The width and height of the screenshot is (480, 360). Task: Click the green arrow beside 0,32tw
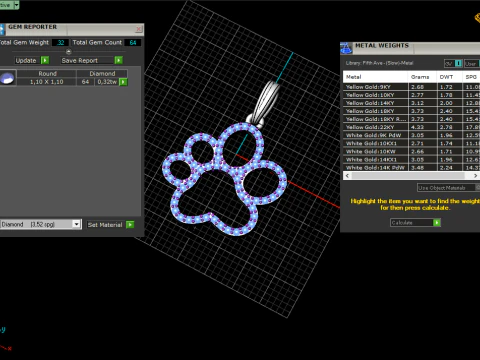(x=123, y=82)
